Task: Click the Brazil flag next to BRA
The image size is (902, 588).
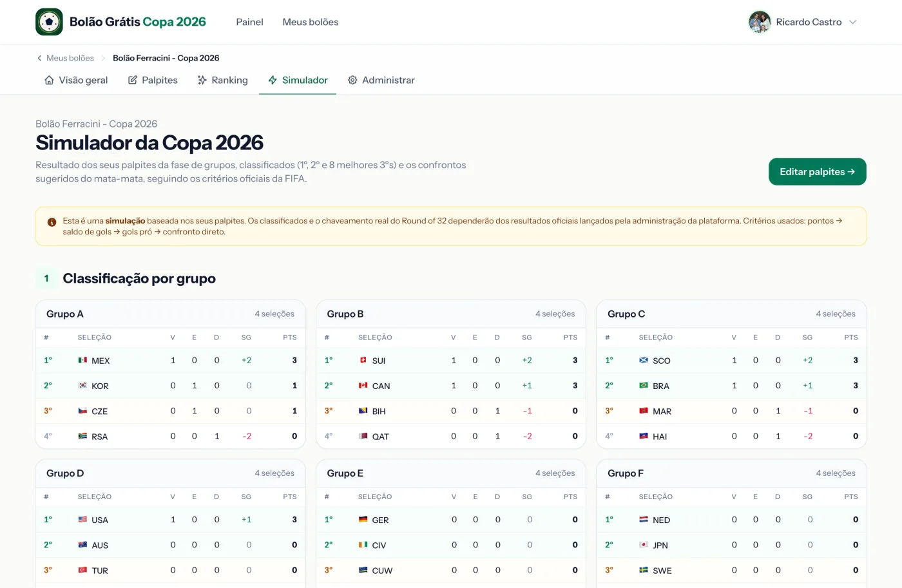Action: 644,385
